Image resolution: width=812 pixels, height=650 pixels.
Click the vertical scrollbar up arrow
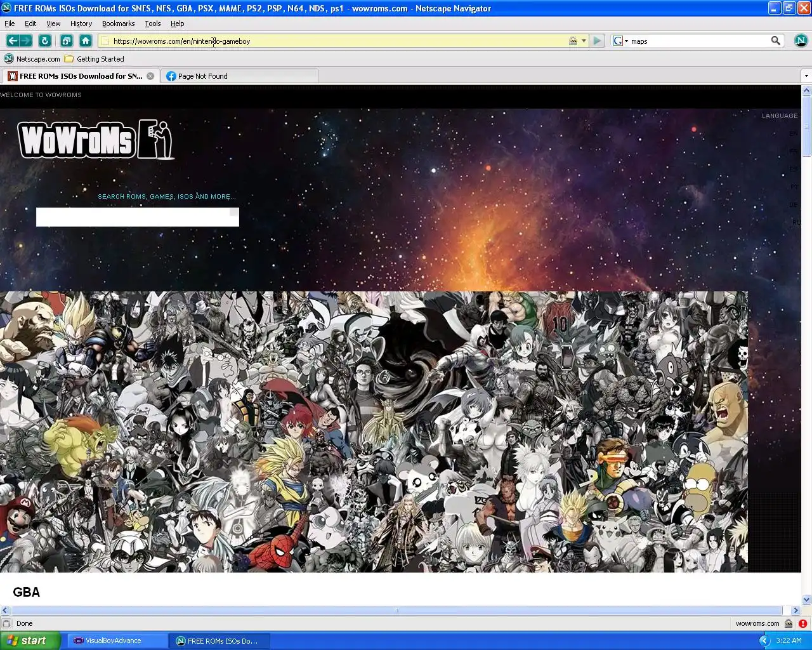point(806,90)
